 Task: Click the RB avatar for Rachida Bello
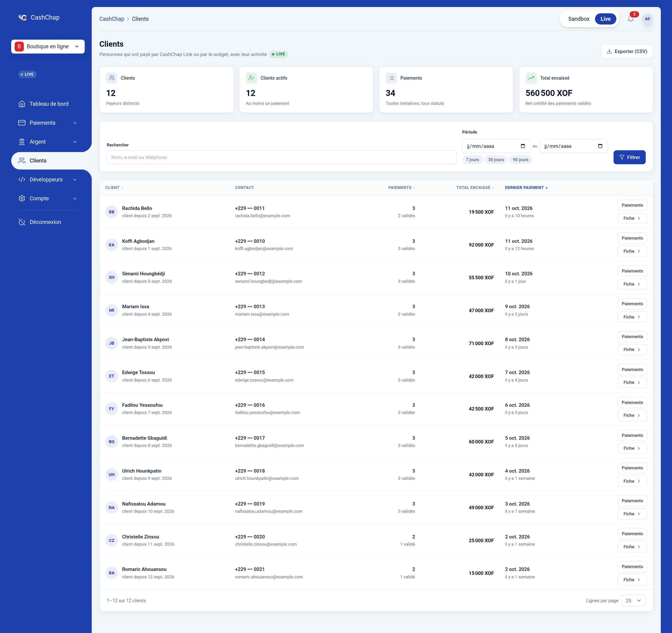[112, 212]
